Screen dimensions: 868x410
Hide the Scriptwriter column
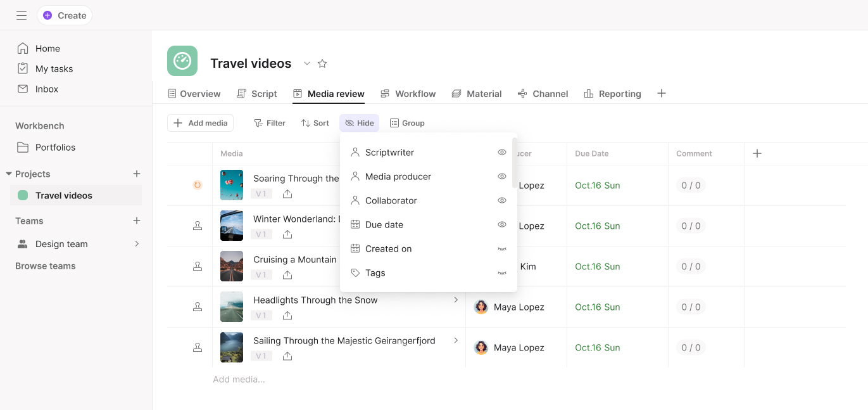tap(501, 152)
